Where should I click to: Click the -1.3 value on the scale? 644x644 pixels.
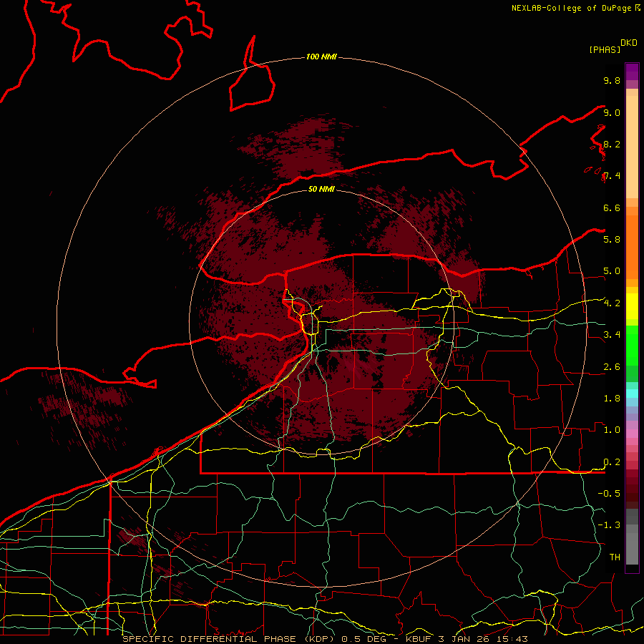click(x=609, y=525)
